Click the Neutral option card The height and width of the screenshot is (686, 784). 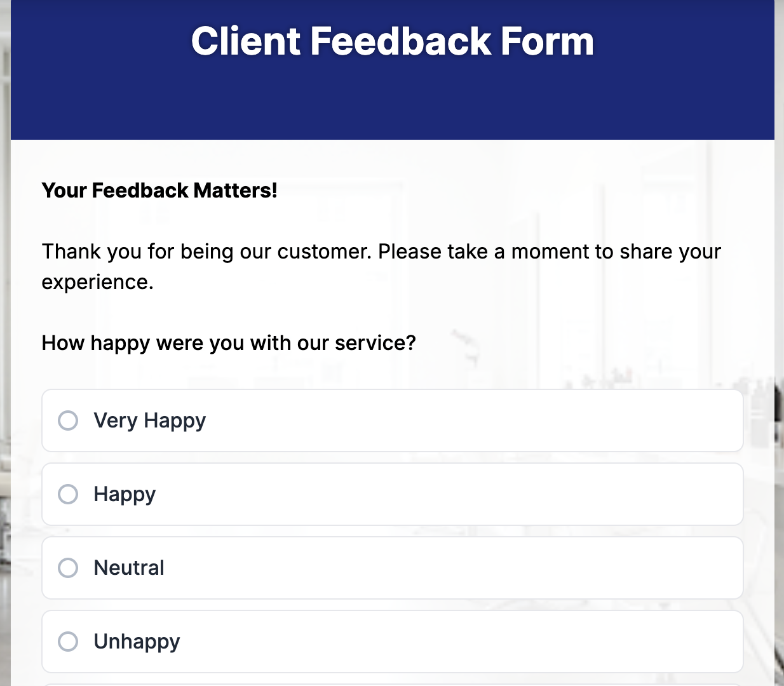click(392, 568)
